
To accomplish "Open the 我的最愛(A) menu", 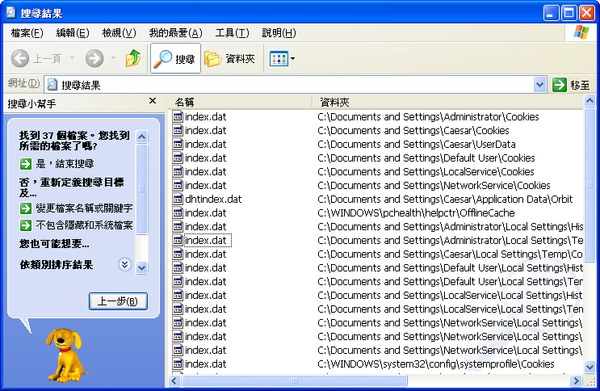I will 175,33.
